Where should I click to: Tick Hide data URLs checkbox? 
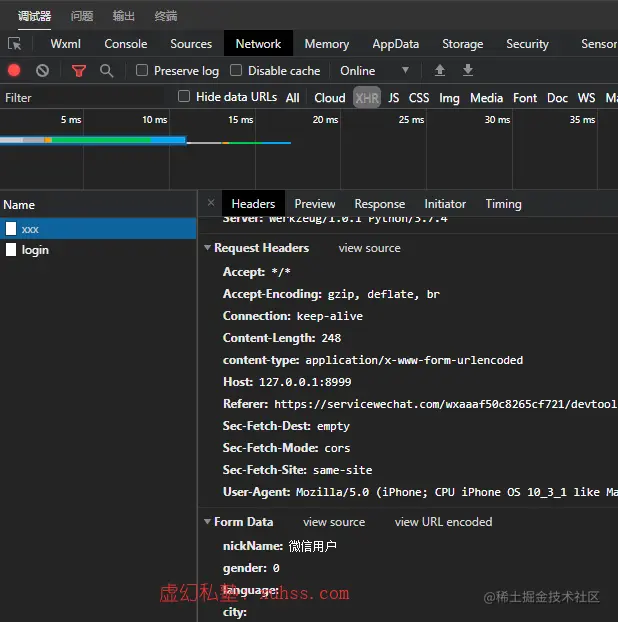(184, 96)
